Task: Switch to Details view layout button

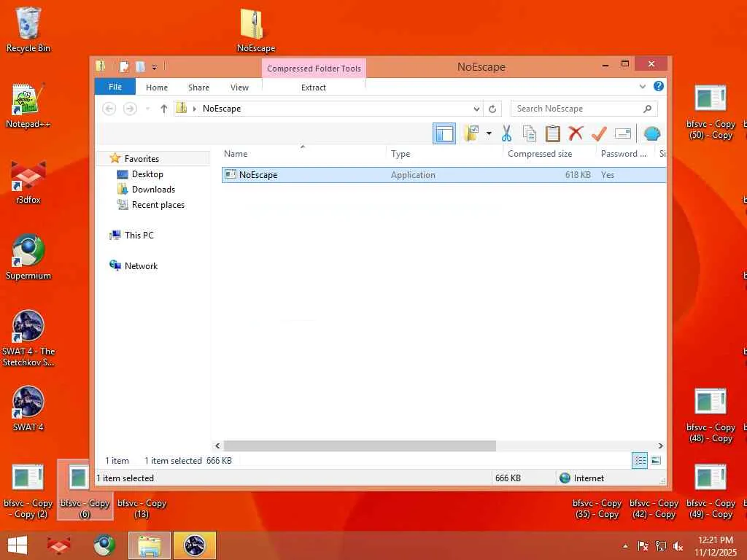Action: point(639,460)
